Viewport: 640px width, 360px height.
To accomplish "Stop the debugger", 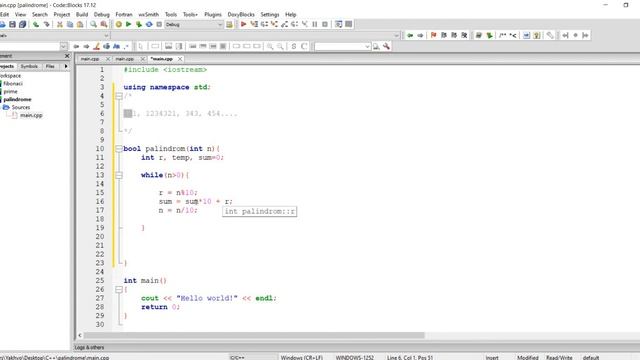I will [325, 24].
